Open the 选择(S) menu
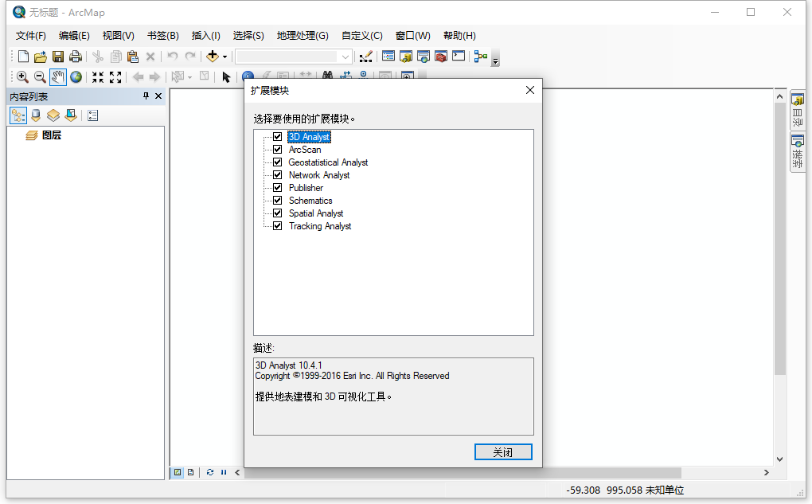The height and width of the screenshot is (504, 812). pyautogui.click(x=248, y=35)
